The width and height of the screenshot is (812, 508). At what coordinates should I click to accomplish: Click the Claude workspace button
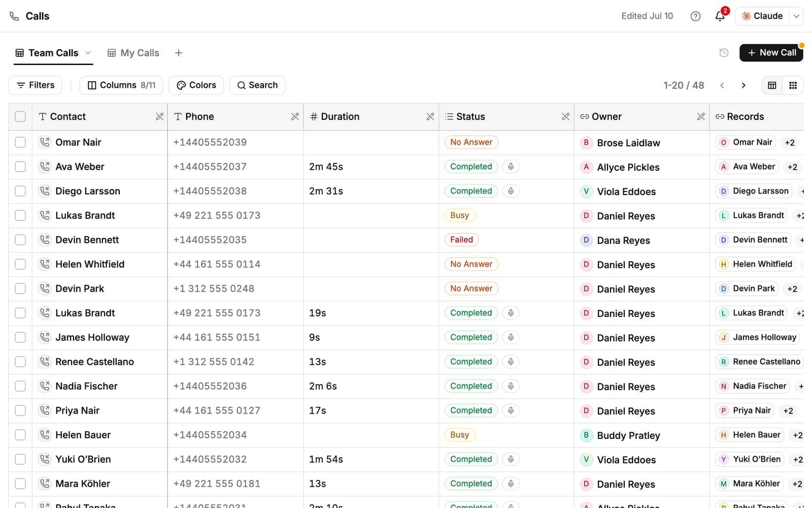762,16
